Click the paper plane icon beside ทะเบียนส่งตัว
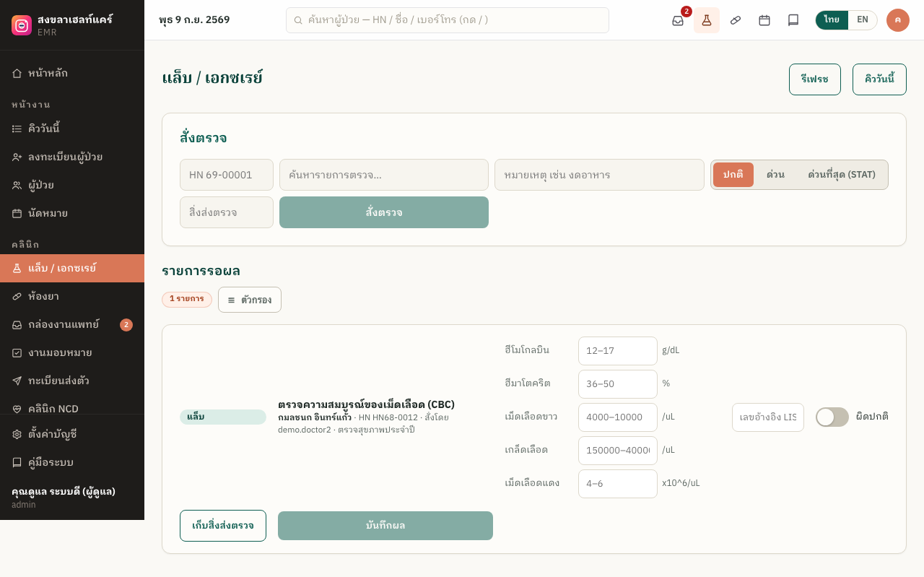The image size is (924, 577). pyautogui.click(x=17, y=381)
